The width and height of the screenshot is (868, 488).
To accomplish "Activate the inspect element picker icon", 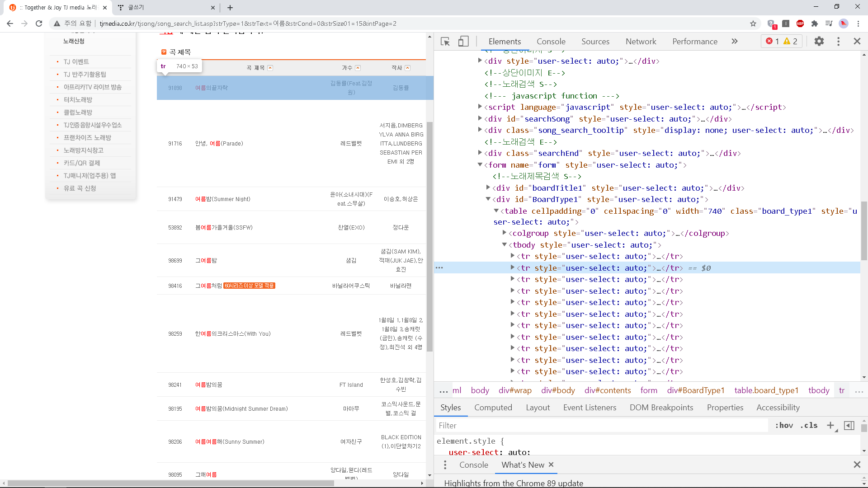I will tap(445, 42).
